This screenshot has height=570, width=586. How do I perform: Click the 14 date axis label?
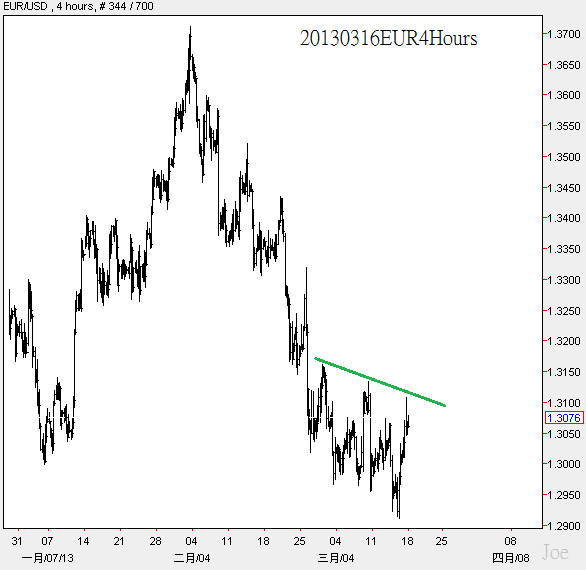83,541
